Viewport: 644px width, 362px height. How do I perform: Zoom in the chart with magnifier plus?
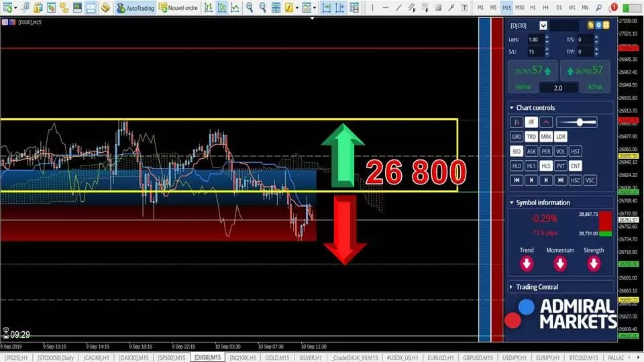click(250, 7)
